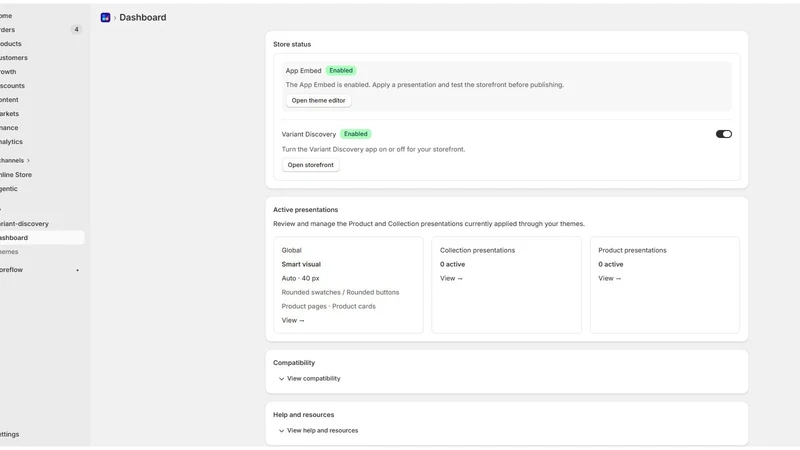This screenshot has height=450, width=800.
Task: Click the Dashboard page title
Action: (143, 17)
